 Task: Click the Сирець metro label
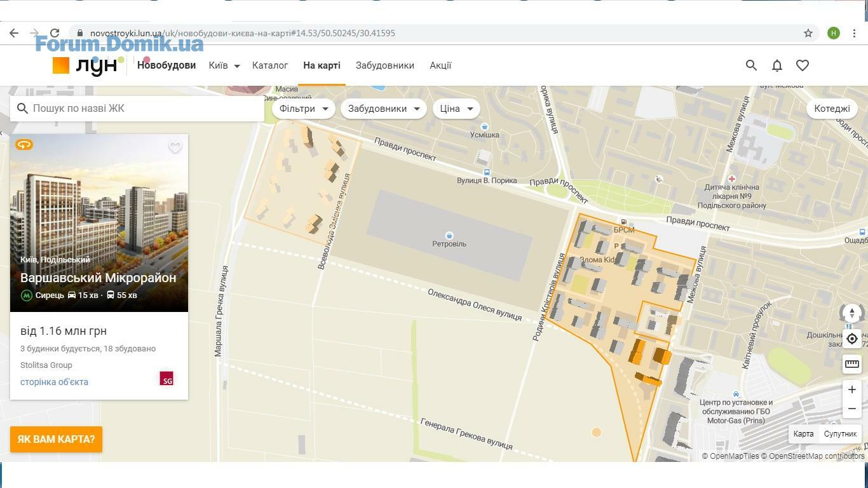50,295
